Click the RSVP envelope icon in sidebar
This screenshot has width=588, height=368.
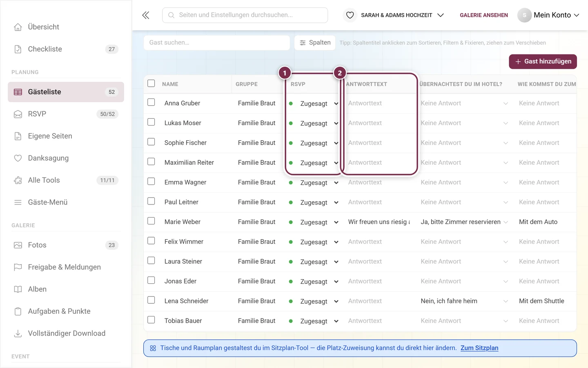point(18,114)
